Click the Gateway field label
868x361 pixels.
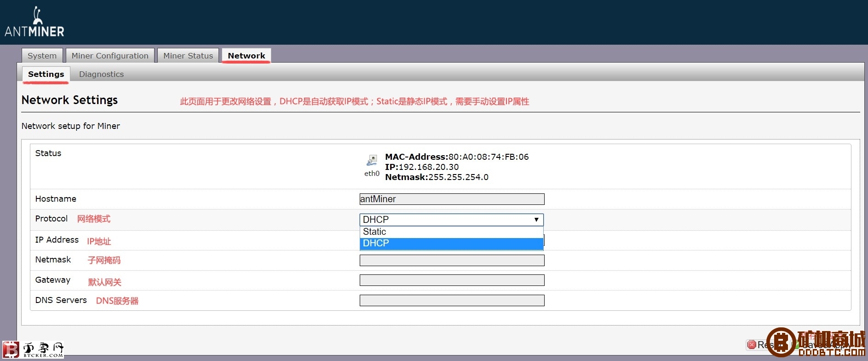point(52,280)
